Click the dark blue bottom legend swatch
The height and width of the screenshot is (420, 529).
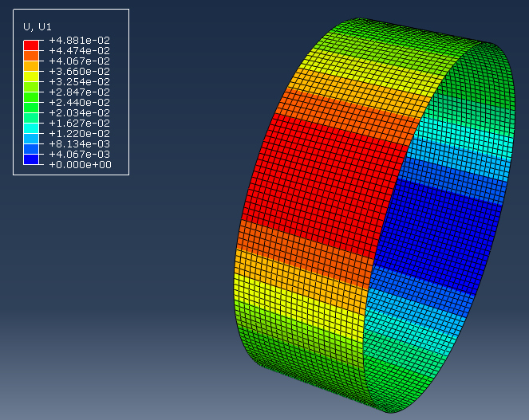point(31,159)
